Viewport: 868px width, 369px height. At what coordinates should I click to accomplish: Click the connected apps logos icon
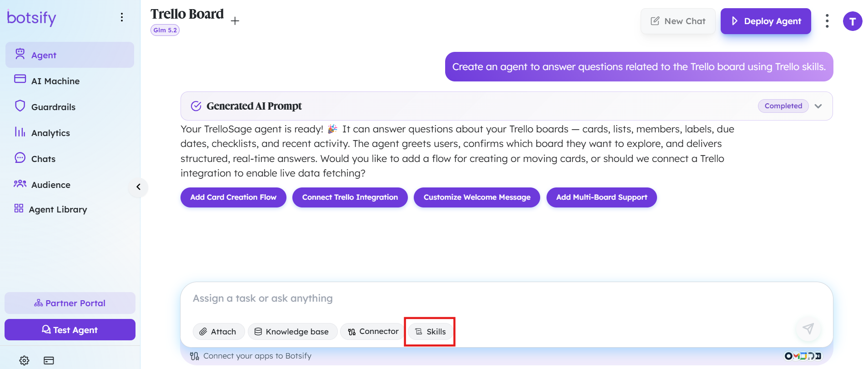[x=803, y=356]
